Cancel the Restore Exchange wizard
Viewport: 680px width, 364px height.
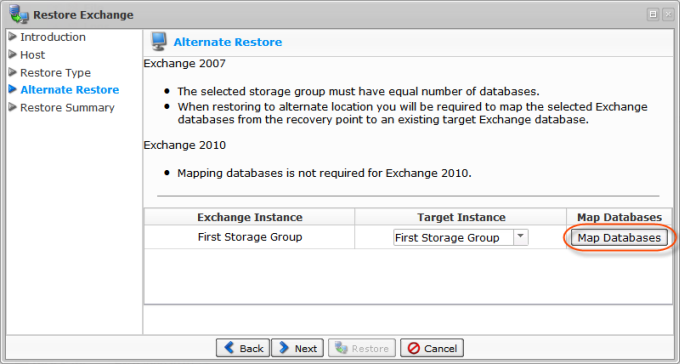click(x=432, y=348)
